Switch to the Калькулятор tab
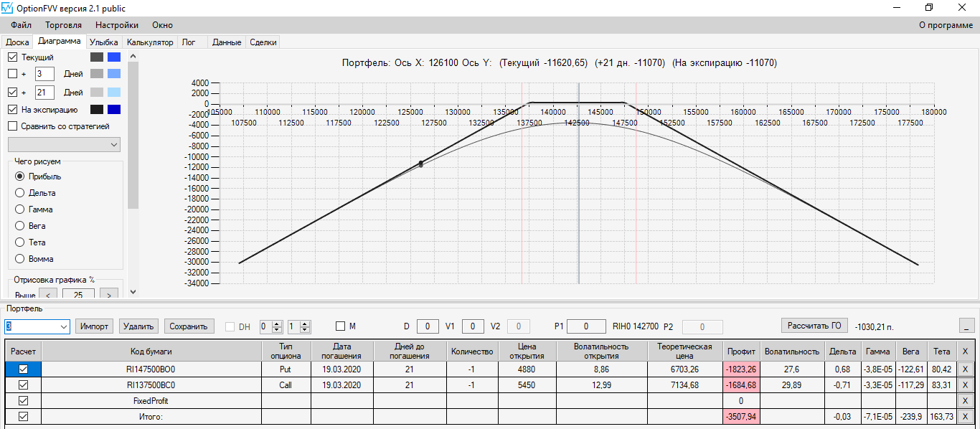The height and width of the screenshot is (429, 980). click(x=150, y=42)
